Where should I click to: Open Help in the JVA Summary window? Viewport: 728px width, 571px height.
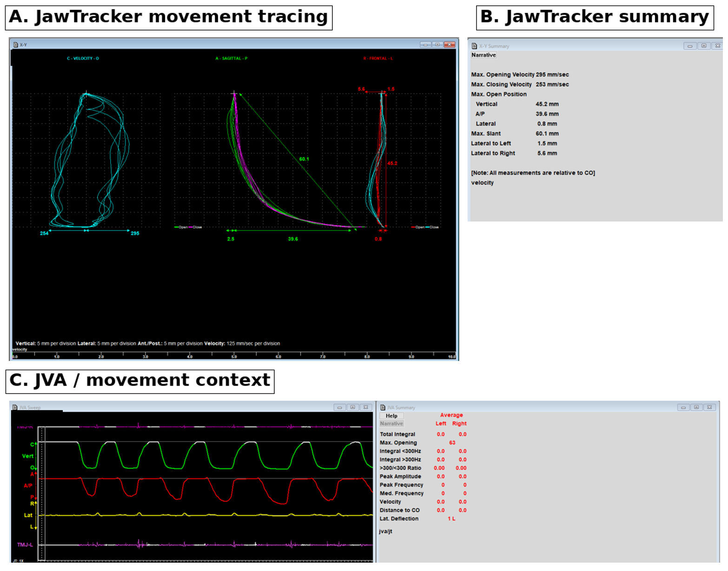(x=391, y=416)
